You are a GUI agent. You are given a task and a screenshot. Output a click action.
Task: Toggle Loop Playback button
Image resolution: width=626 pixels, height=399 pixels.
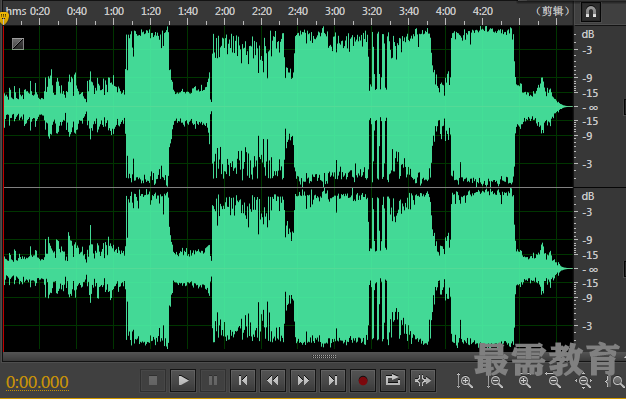(x=392, y=381)
